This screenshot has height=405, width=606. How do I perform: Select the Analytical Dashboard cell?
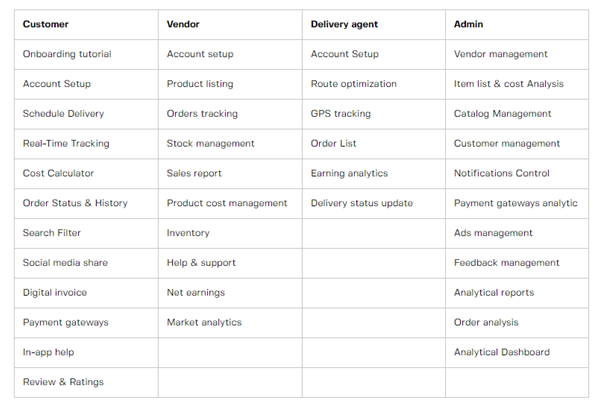[501, 352]
